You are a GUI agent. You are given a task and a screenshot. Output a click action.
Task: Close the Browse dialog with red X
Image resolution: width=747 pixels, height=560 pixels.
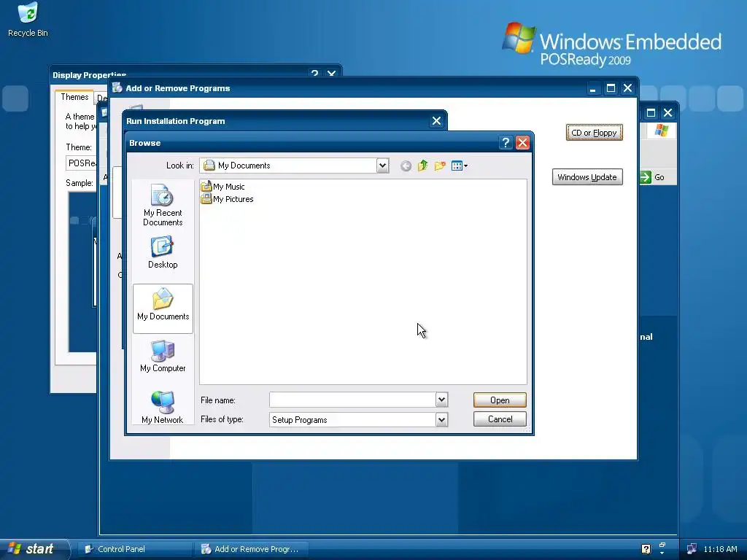[522, 142]
